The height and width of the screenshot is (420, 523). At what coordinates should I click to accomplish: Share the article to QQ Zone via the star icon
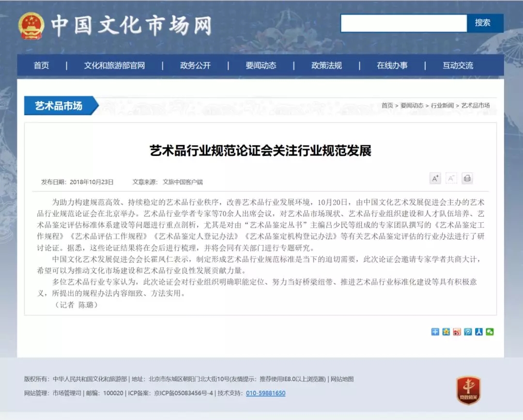pos(446,332)
